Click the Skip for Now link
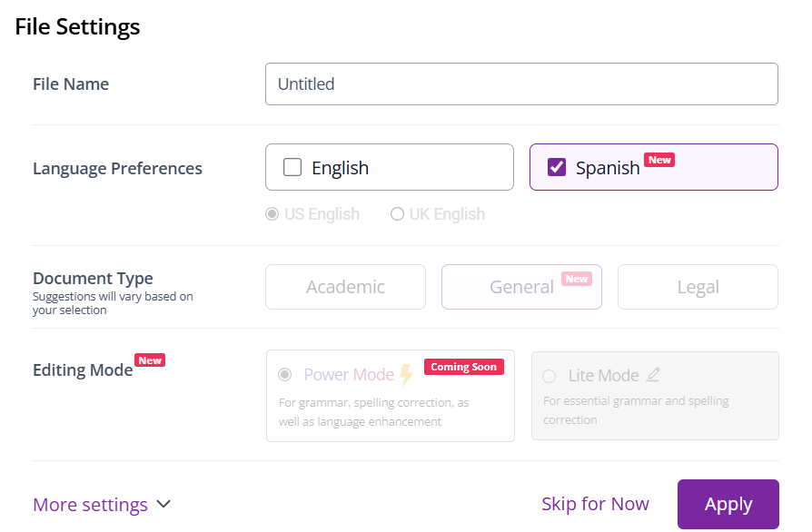This screenshot has width=812, height=532. pos(595,504)
